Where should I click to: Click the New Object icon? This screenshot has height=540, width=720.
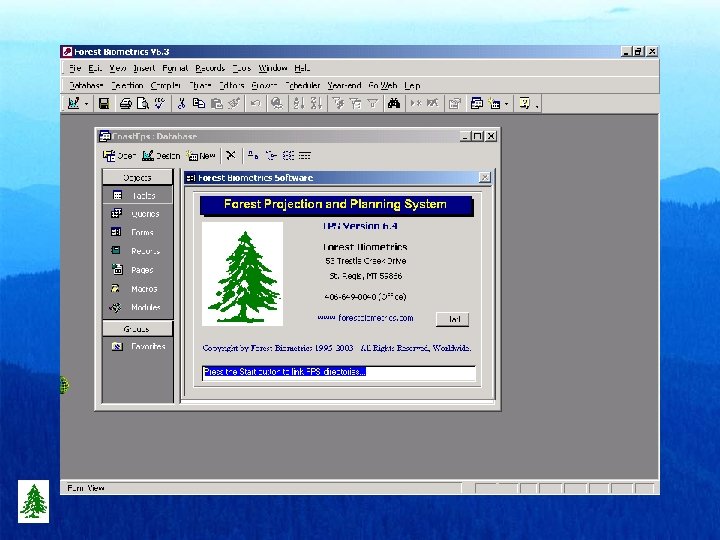point(495,104)
